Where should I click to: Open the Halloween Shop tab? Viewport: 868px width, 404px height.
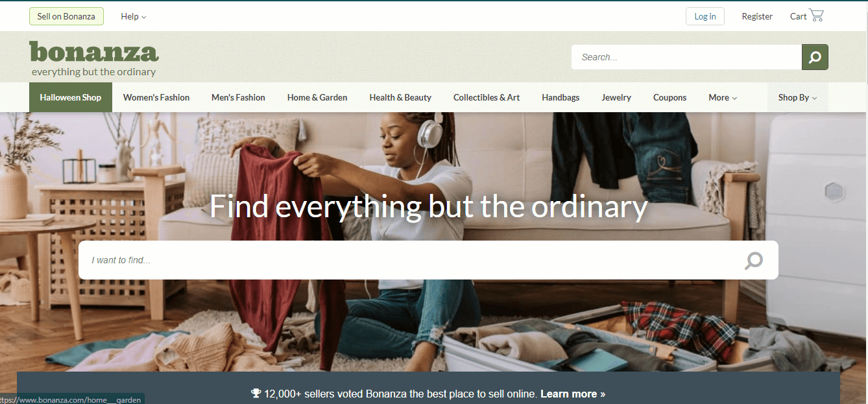pyautogui.click(x=71, y=97)
